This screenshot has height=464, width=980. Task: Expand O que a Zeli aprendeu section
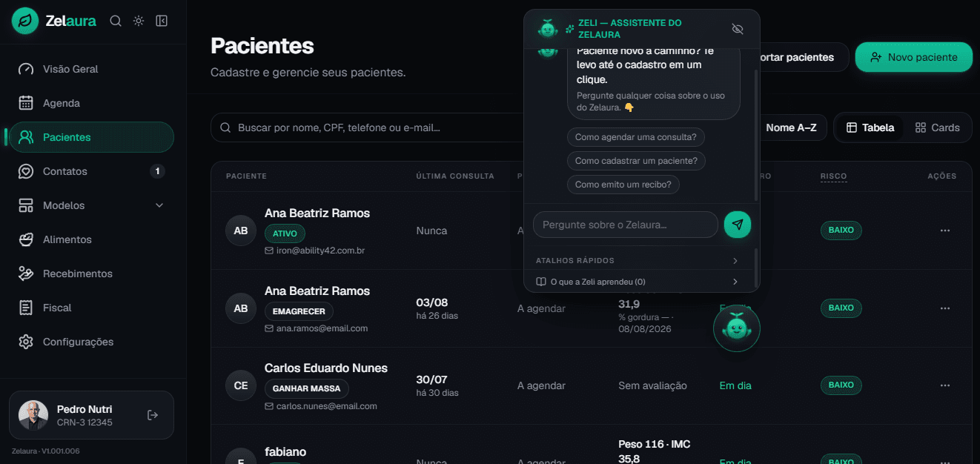click(638, 282)
